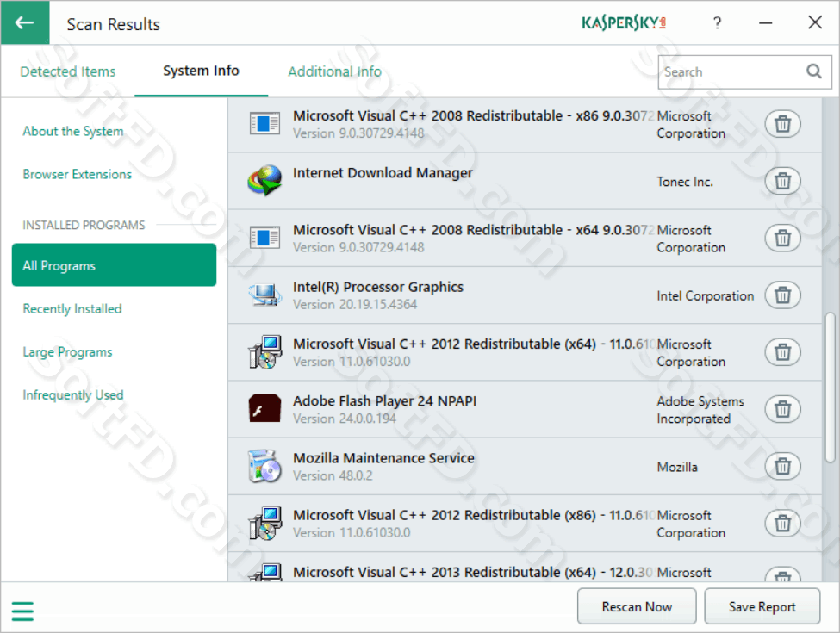
Task: Click the Scan Results window title
Action: (x=113, y=24)
